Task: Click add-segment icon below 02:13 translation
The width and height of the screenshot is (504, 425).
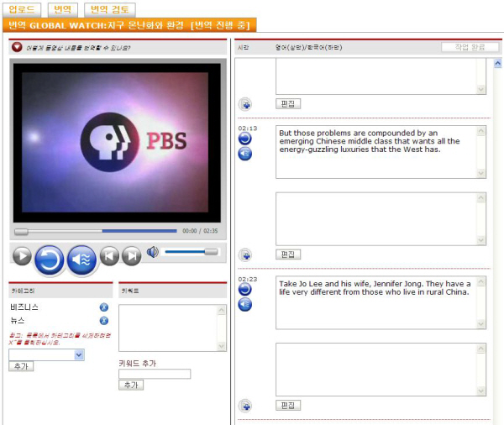Action: pyautogui.click(x=245, y=255)
